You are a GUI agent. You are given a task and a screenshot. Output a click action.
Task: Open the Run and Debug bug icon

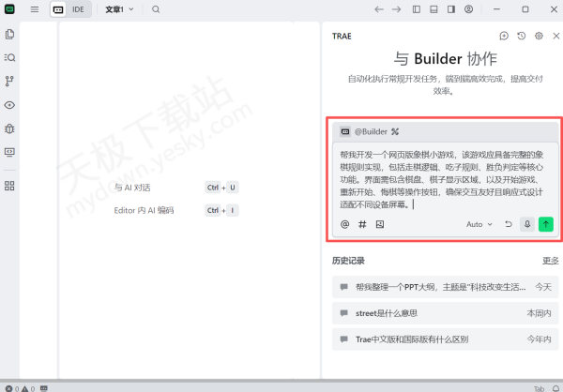coord(9,128)
